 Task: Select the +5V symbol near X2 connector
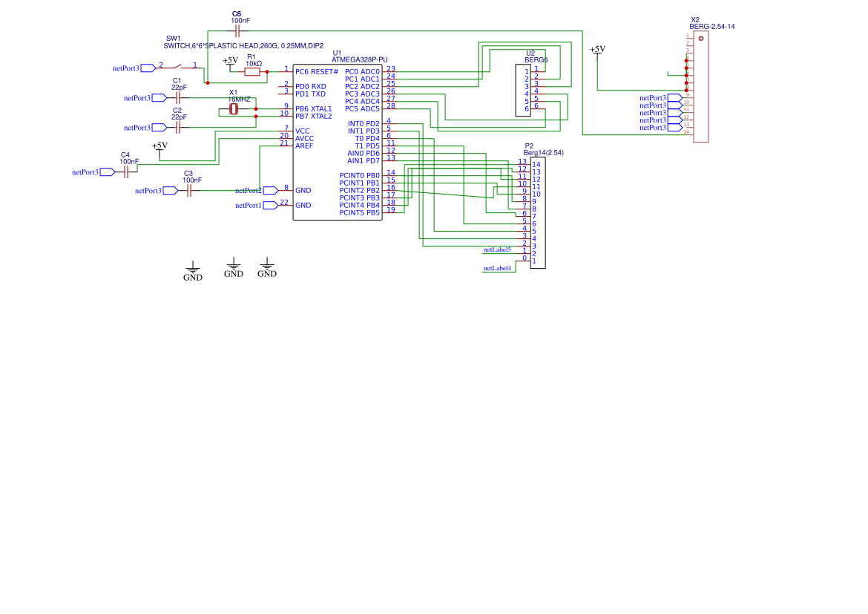597,50
